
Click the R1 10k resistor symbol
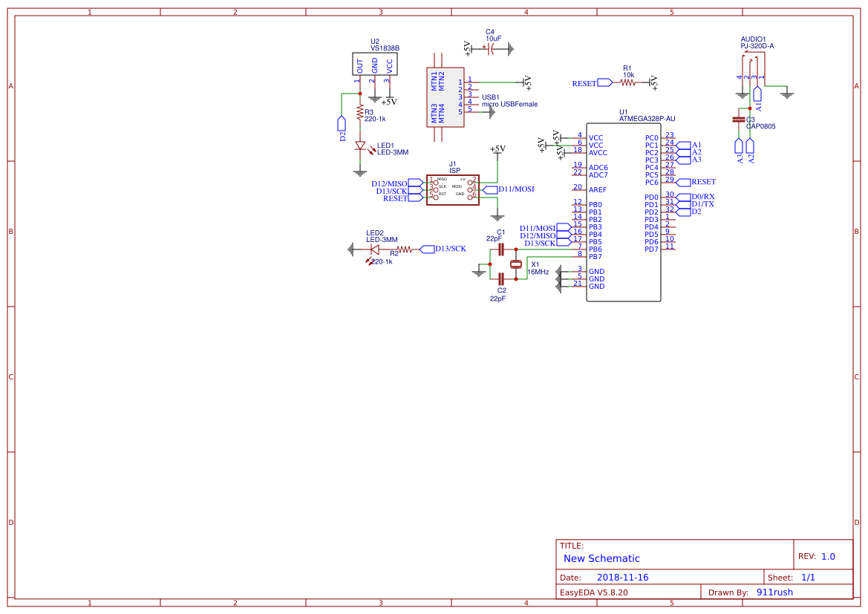628,83
